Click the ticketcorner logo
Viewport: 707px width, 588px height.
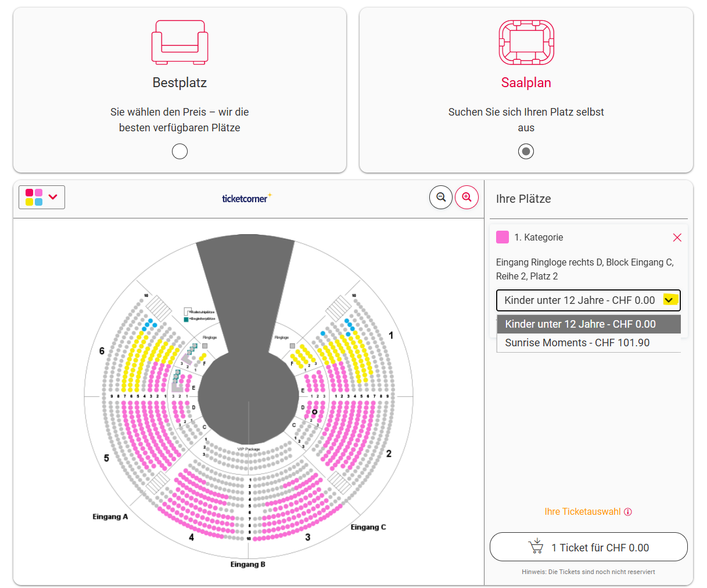[246, 198]
